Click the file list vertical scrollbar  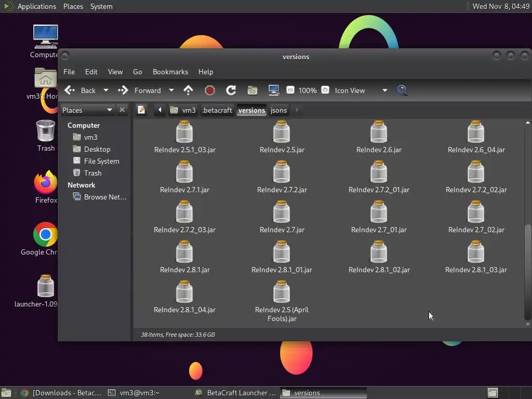pos(528,271)
